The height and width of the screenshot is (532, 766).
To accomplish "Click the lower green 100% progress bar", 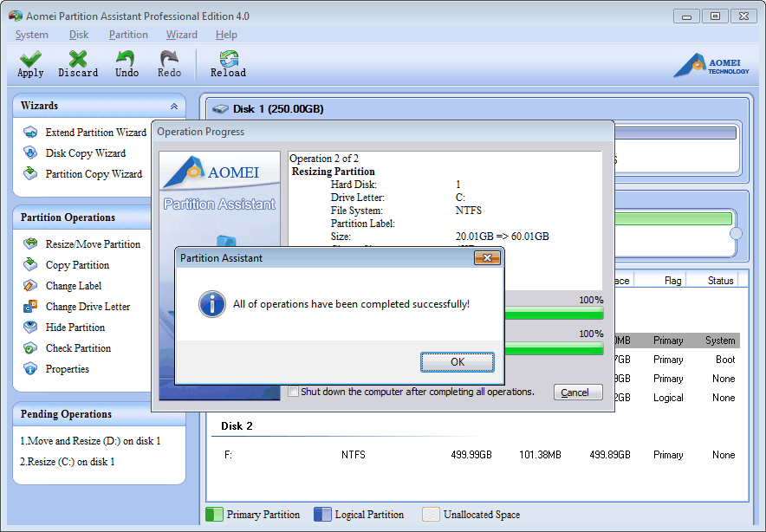I will pos(554,347).
